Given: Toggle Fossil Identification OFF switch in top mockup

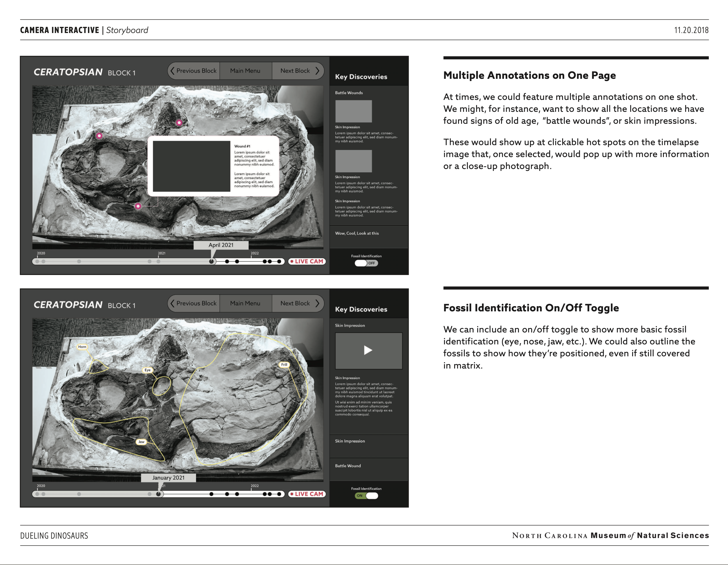Looking at the screenshot, I should (366, 263).
